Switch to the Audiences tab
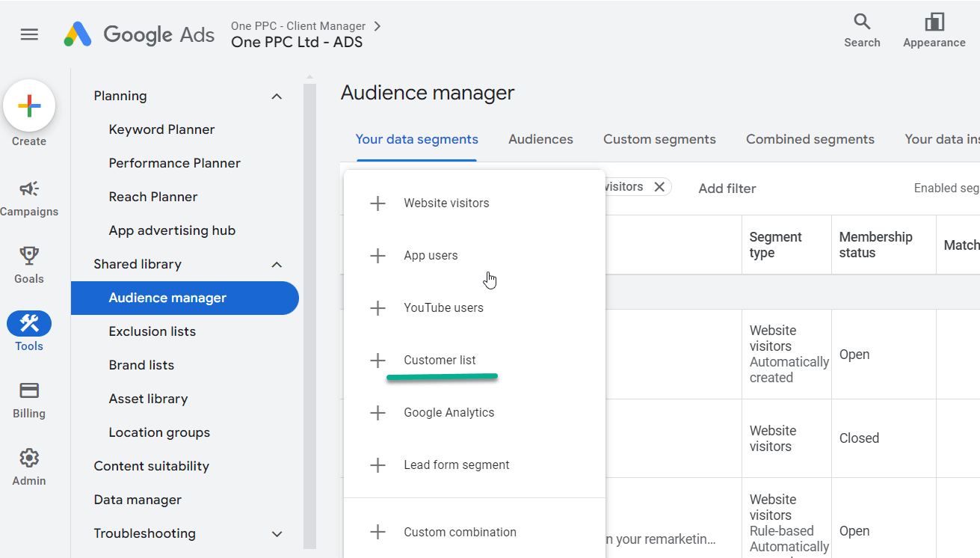This screenshot has height=558, width=980. [x=540, y=139]
